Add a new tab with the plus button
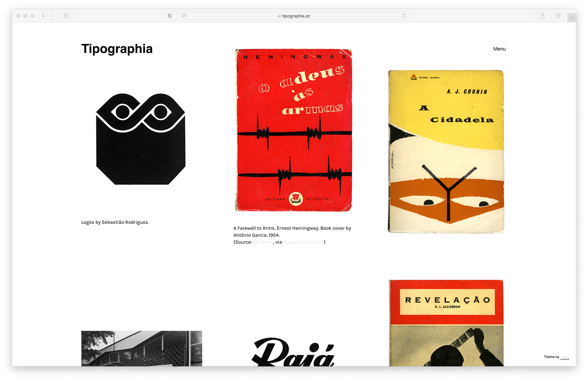588x381 pixels. [x=572, y=18]
